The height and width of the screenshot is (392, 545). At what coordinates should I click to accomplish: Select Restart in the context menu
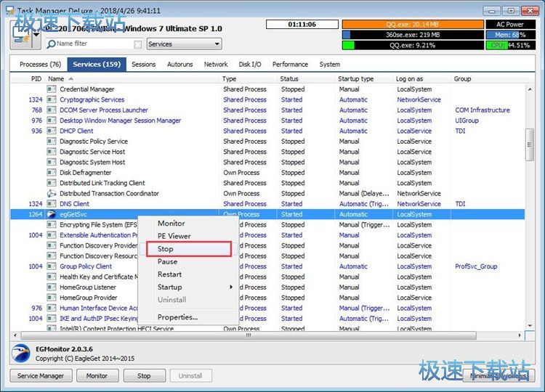(169, 274)
